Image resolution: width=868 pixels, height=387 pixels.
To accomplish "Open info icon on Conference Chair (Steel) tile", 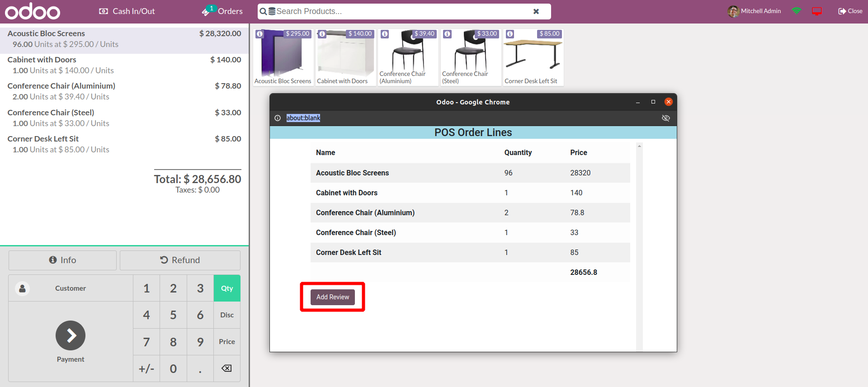I will pyautogui.click(x=447, y=34).
